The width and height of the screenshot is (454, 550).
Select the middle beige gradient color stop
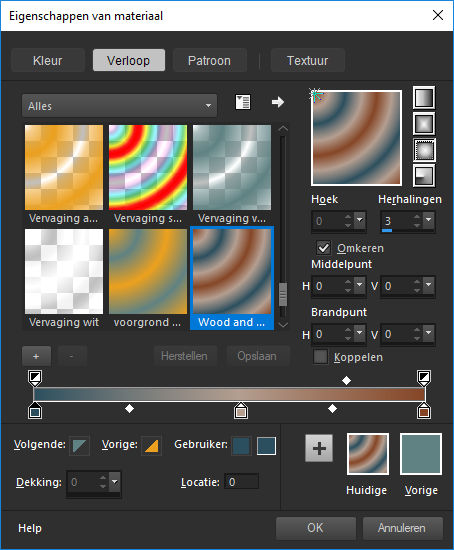point(241,410)
